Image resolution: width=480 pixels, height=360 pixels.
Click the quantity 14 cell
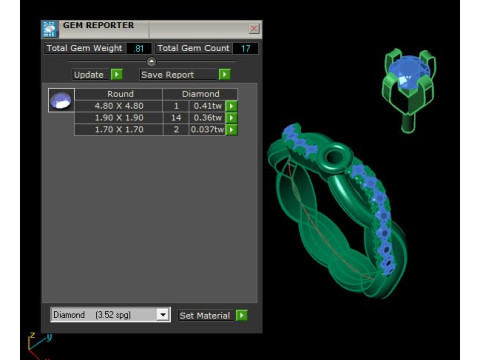176,118
